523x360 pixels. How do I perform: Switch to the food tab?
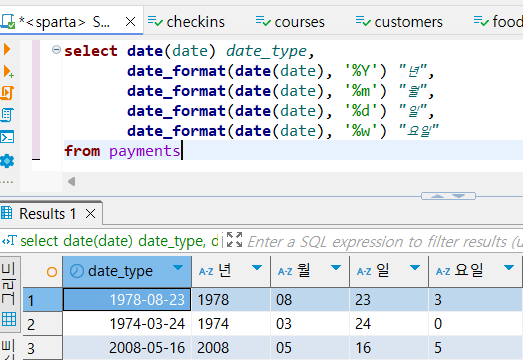click(x=498, y=22)
